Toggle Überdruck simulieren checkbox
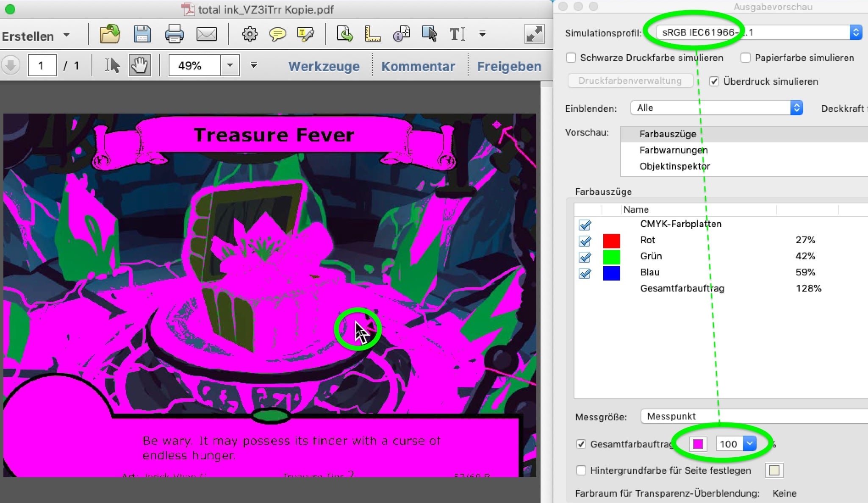The image size is (868, 503). tap(714, 81)
